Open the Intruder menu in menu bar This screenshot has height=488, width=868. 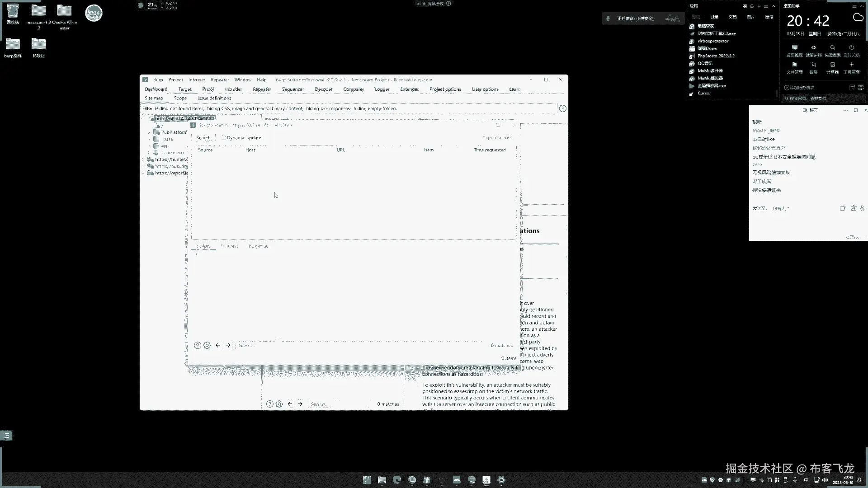point(197,80)
